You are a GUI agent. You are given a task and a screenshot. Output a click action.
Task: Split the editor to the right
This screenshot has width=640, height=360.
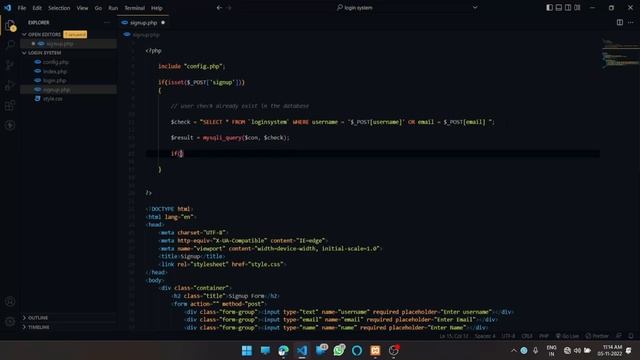pos(620,22)
